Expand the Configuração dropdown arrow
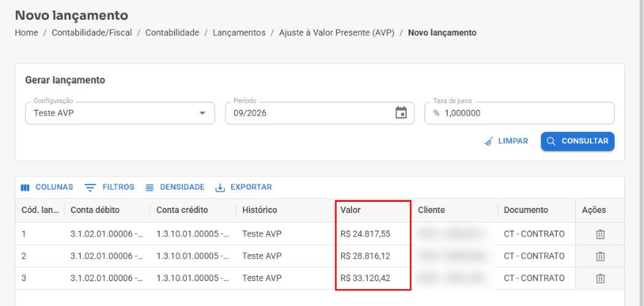 click(x=202, y=113)
